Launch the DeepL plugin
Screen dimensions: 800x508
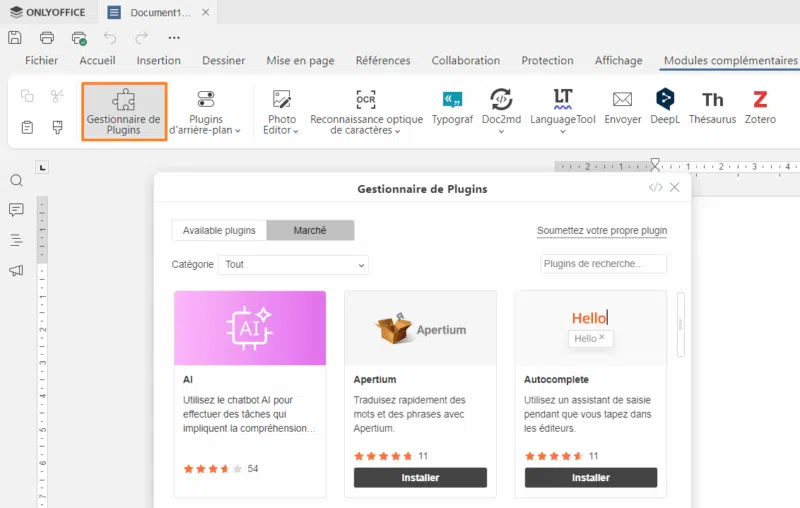[x=665, y=106]
